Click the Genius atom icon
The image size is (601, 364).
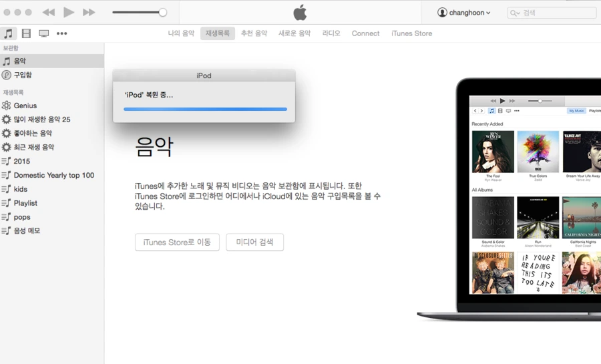pos(6,106)
